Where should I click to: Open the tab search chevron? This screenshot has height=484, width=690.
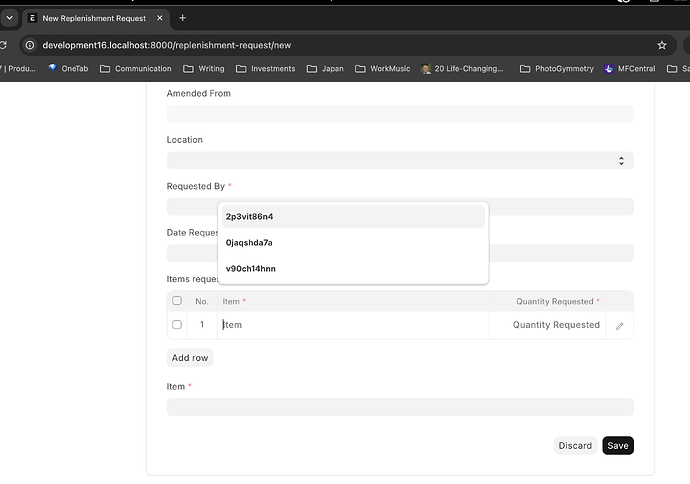9,18
